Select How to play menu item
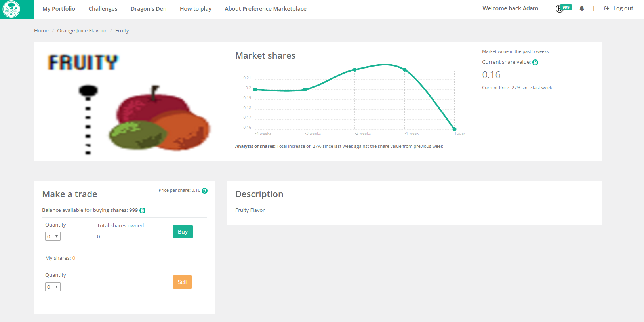Screen dimensions: 644x322 (x=196, y=9)
